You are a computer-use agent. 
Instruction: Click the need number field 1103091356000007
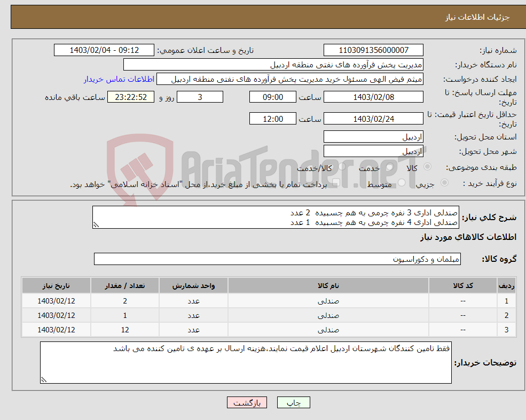pyautogui.click(x=373, y=50)
